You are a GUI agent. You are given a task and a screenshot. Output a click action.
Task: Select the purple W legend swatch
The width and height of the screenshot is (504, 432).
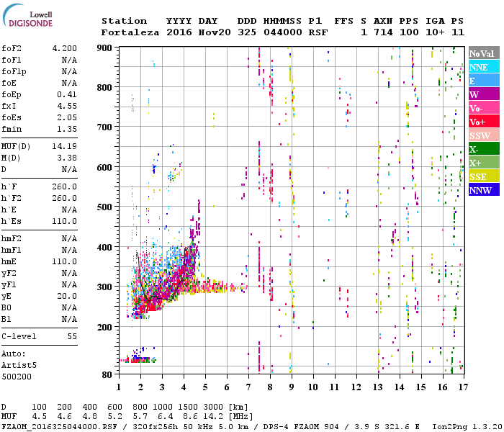(x=484, y=94)
